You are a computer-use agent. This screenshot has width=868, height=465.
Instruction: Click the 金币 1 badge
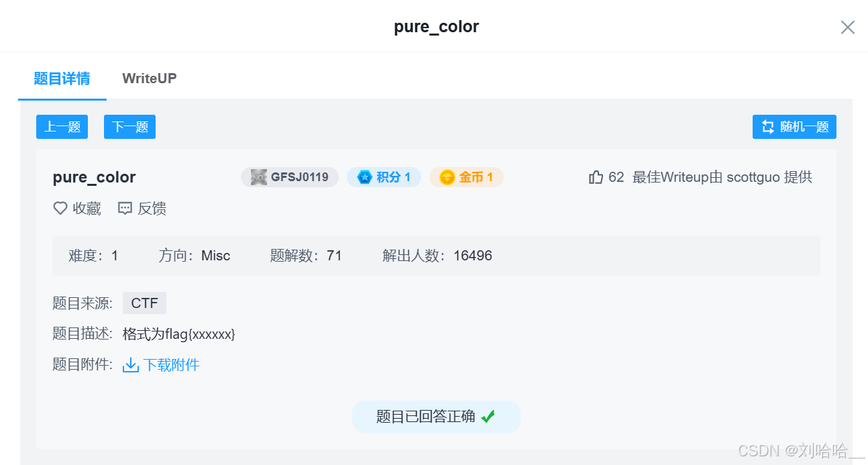click(466, 176)
